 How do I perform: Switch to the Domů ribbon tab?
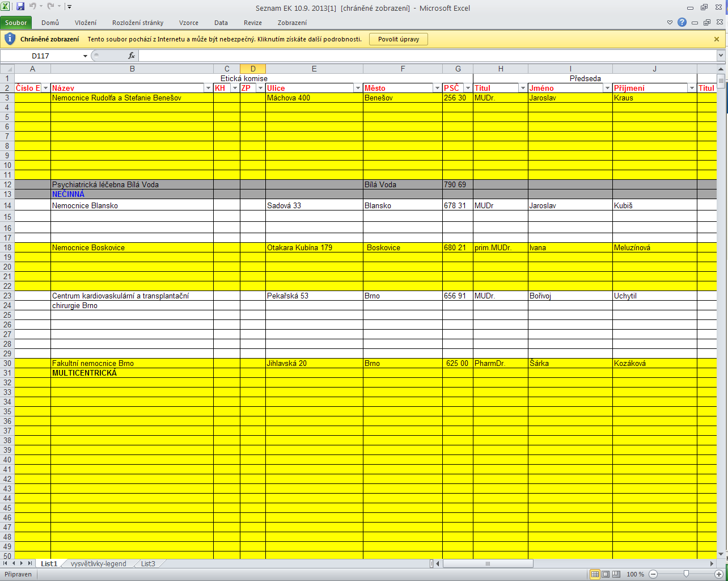(x=50, y=23)
